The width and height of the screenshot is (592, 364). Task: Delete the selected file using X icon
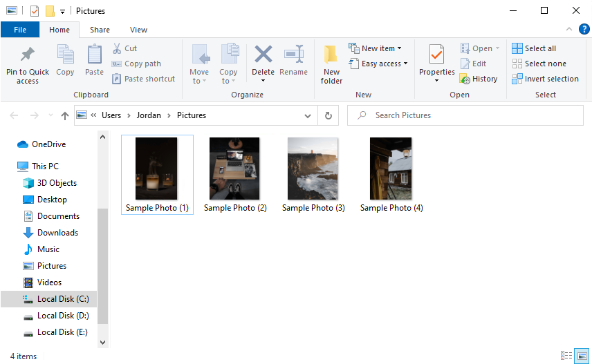click(263, 54)
